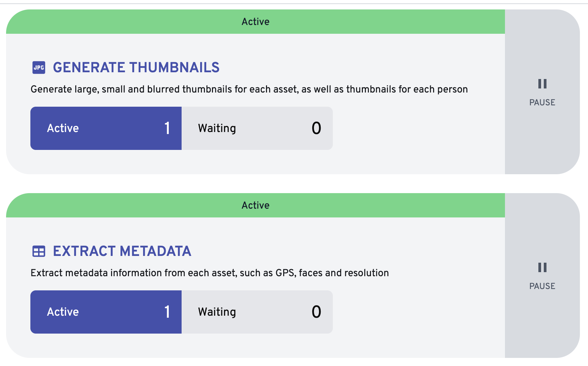This screenshot has height=366, width=588.
Task: Click the JPG icon beside Generate Thumbnails
Action: tap(39, 68)
